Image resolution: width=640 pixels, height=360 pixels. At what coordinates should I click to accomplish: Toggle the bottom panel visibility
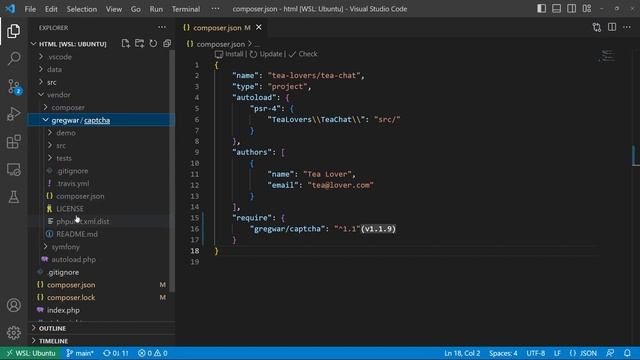pos(556,9)
